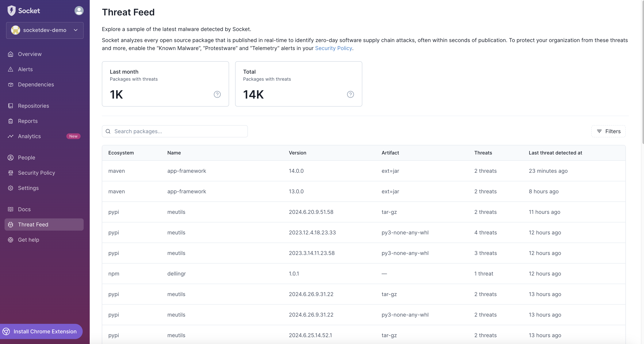644x344 pixels.
Task: Click the Threats column header
Action: coord(483,153)
